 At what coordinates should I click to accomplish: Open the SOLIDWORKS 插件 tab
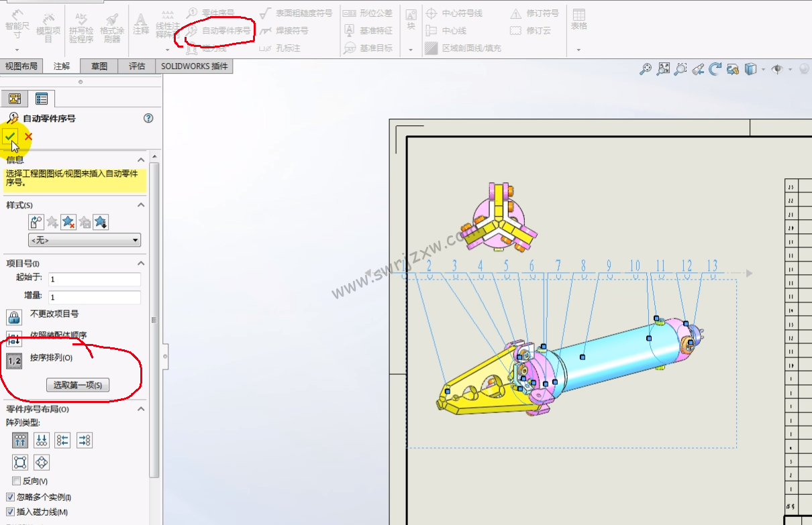(x=194, y=66)
